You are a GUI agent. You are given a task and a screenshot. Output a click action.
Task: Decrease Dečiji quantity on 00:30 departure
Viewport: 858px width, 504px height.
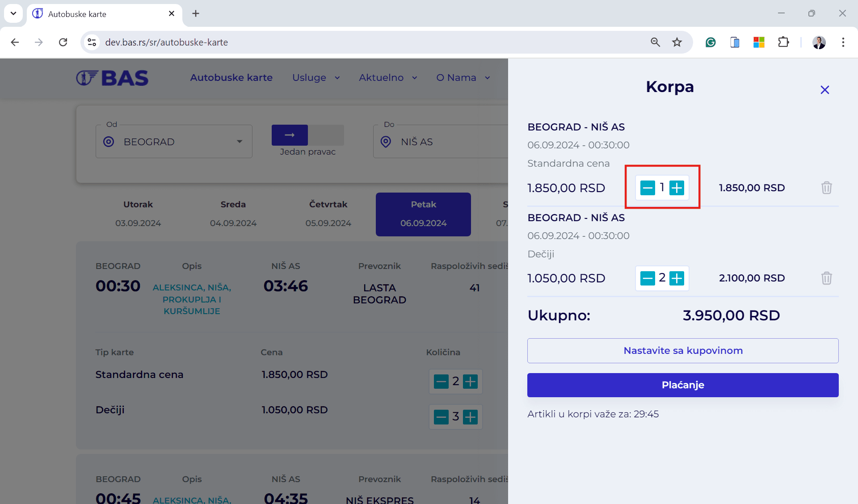click(x=441, y=417)
